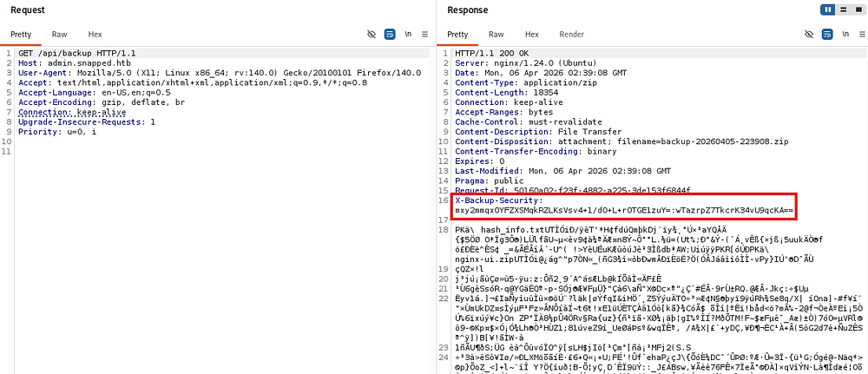Viewport: 868px width, 374px height.
Task: Toggle hidden-content eye icon in Response panel
Action: click(x=809, y=35)
